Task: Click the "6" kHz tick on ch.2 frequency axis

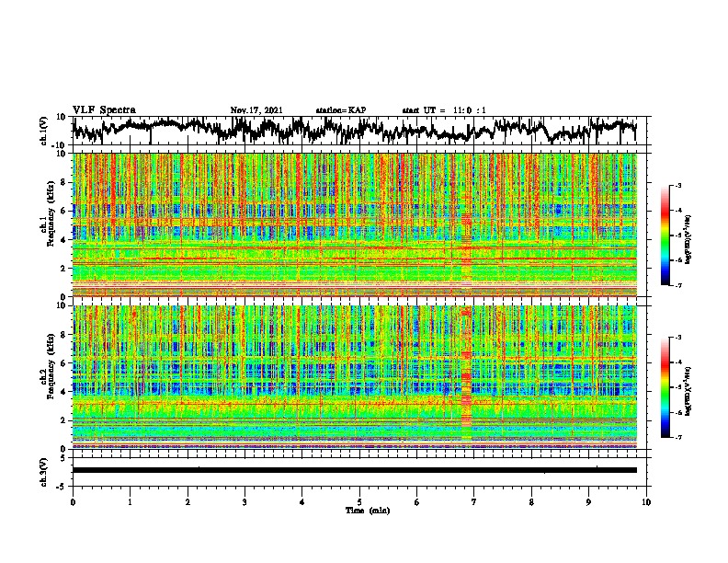Action: (x=64, y=363)
